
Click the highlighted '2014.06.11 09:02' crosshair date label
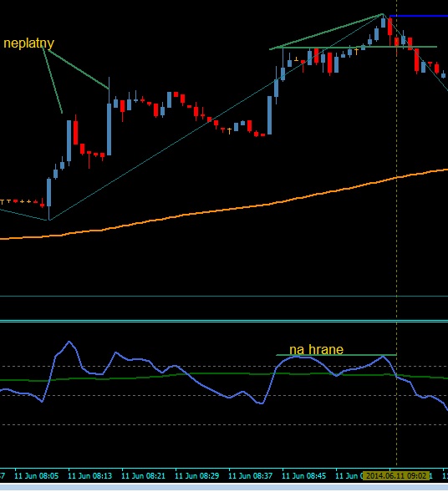tap(396, 476)
